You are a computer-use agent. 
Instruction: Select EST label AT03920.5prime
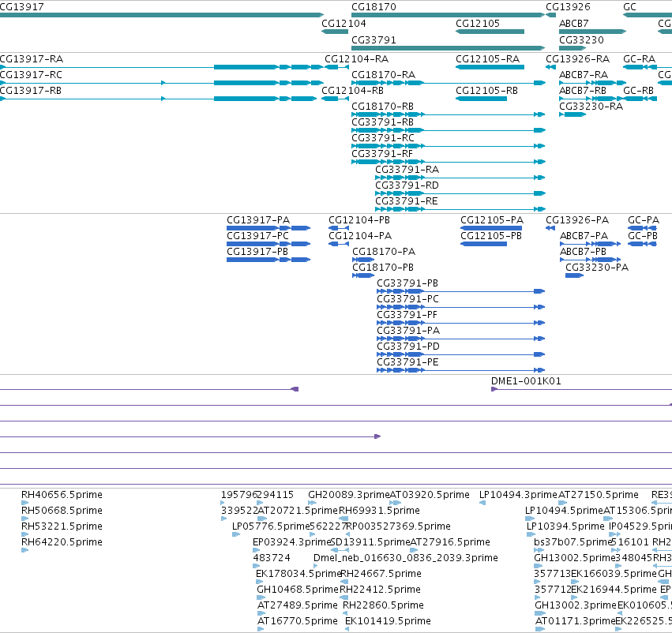point(430,495)
